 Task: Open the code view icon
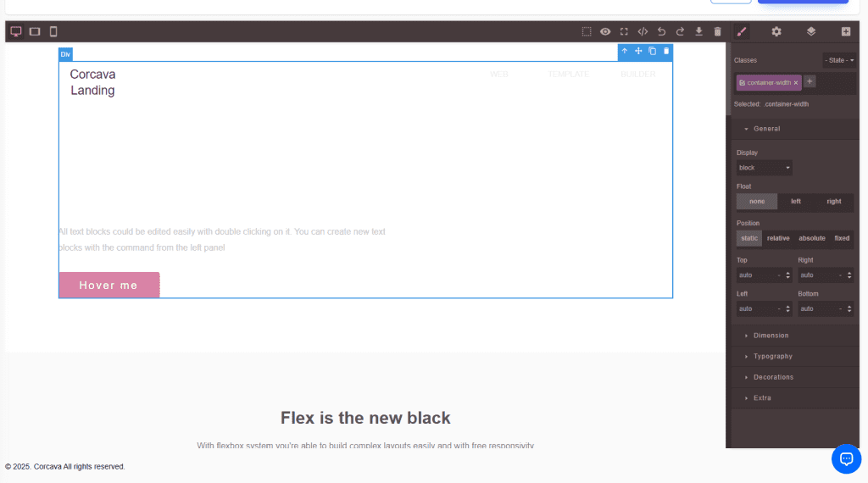[643, 31]
